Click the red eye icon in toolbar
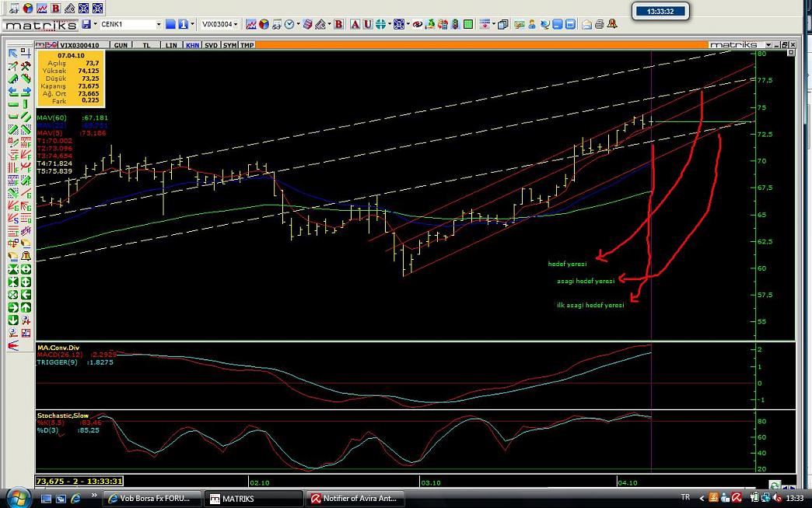This screenshot has width=812, height=508. pyautogui.click(x=417, y=24)
